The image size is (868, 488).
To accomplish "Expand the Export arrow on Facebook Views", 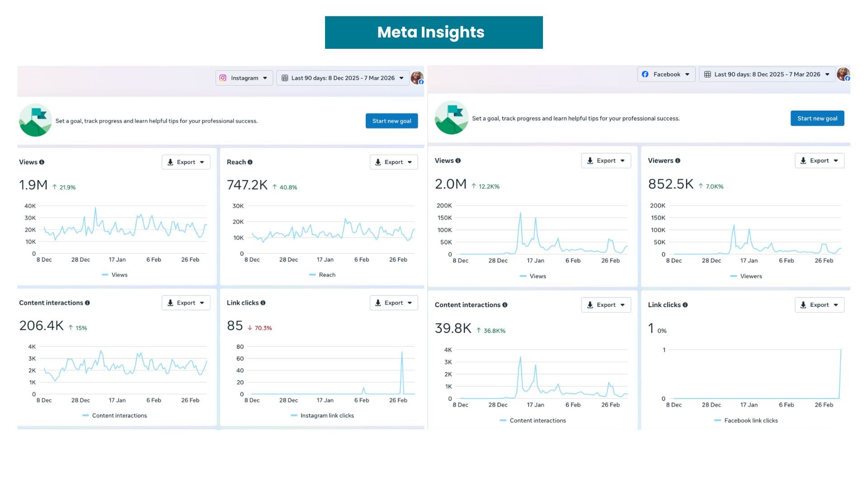I will tap(623, 160).
